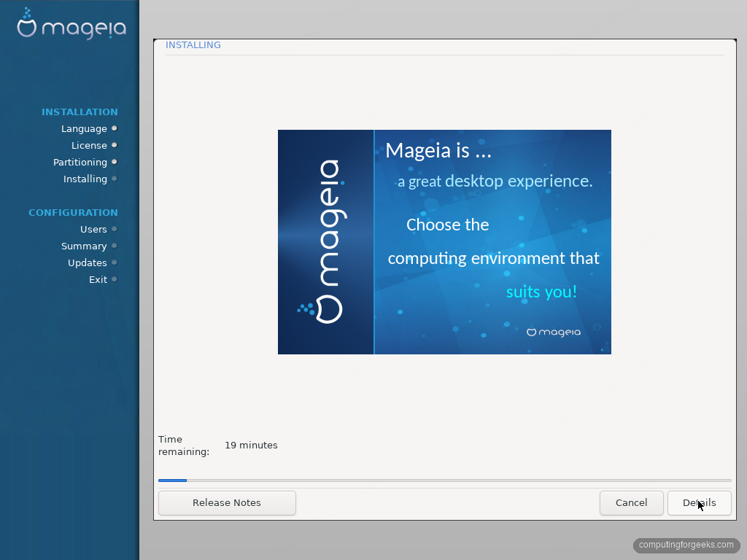747x560 pixels.
Task: Select the Updates step in sidebar
Action: coord(88,262)
